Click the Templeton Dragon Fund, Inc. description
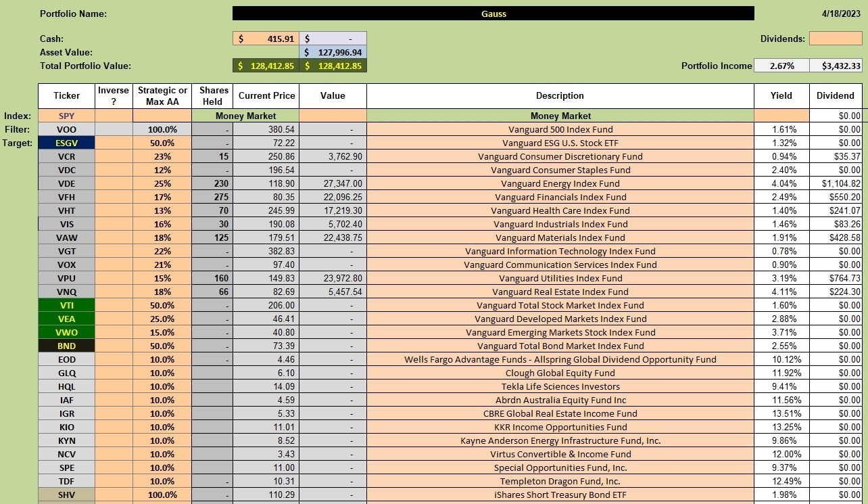868x504 pixels. pyautogui.click(x=560, y=481)
